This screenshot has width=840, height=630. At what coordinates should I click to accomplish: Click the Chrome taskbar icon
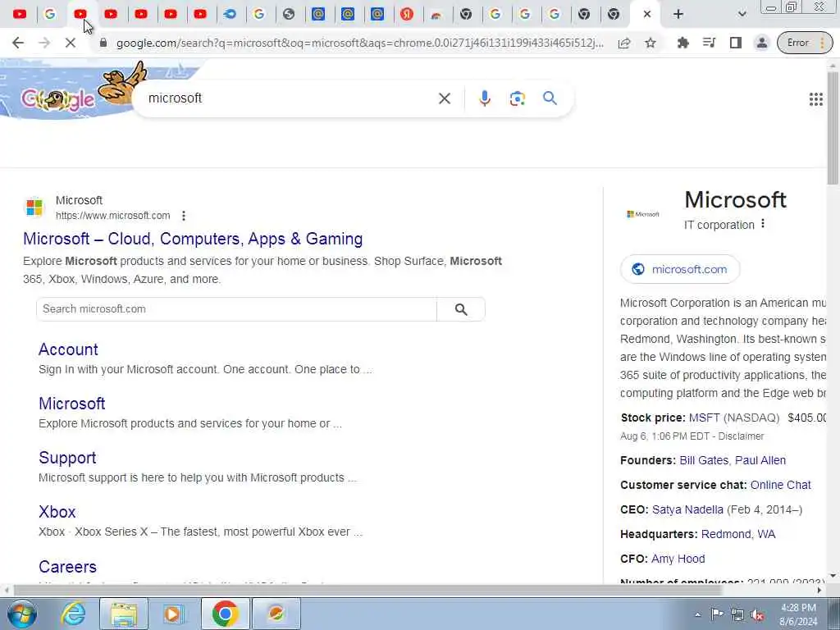[225, 614]
